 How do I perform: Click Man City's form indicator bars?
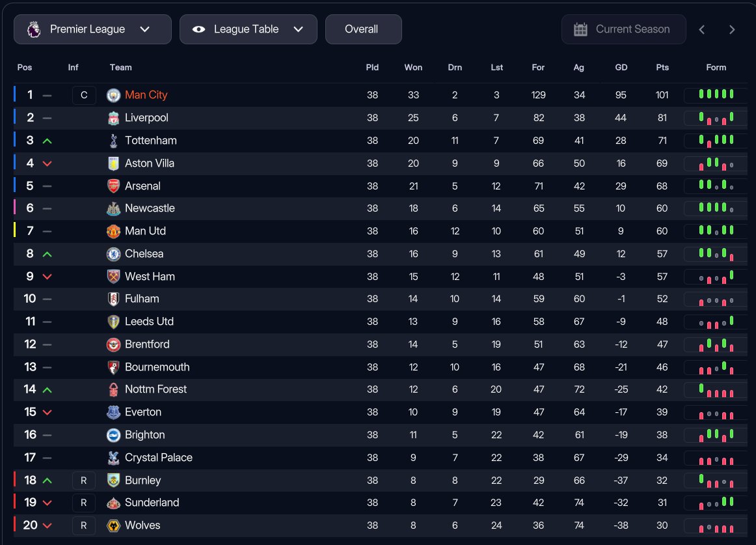point(716,95)
